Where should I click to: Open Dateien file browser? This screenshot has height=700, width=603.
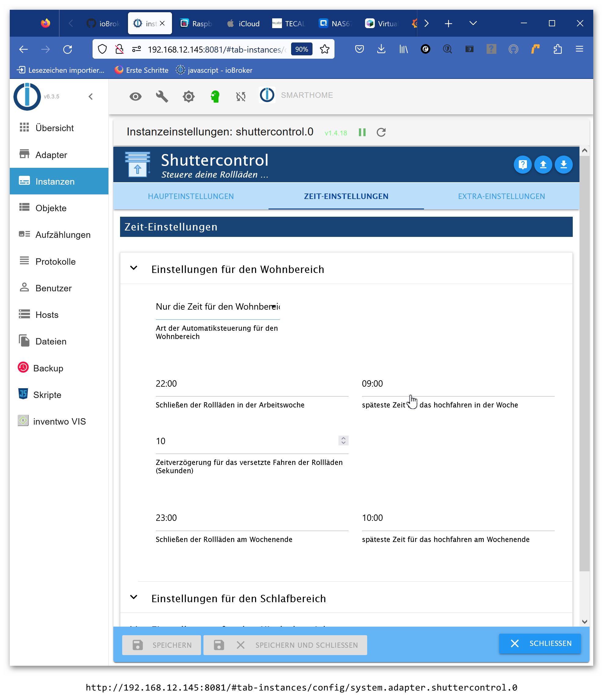[59, 341]
